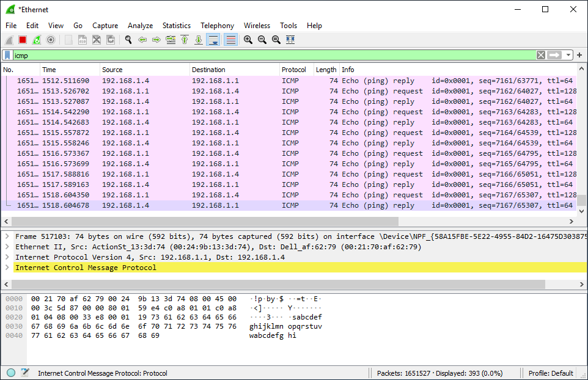Click the grayed-out start capture shark fin icon
Image resolution: width=588 pixels, height=380 pixels.
[x=9, y=40]
